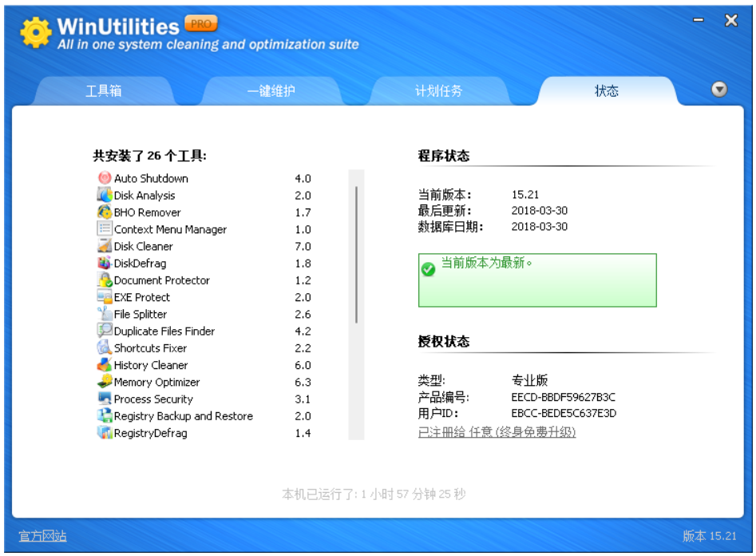Viewport: 756px width, 556px height.
Task: Minimize the WinUtilities window
Action: [x=699, y=20]
